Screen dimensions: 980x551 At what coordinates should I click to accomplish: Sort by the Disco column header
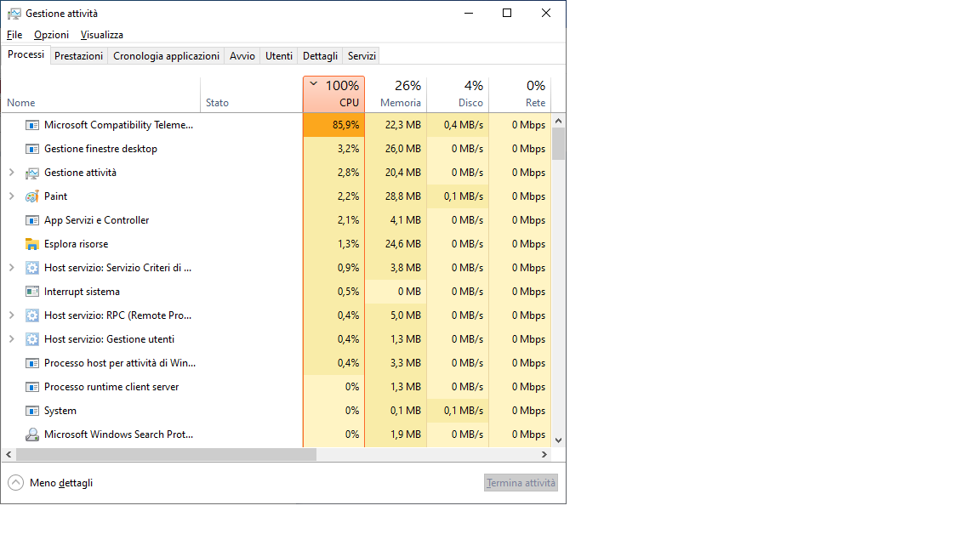458,94
